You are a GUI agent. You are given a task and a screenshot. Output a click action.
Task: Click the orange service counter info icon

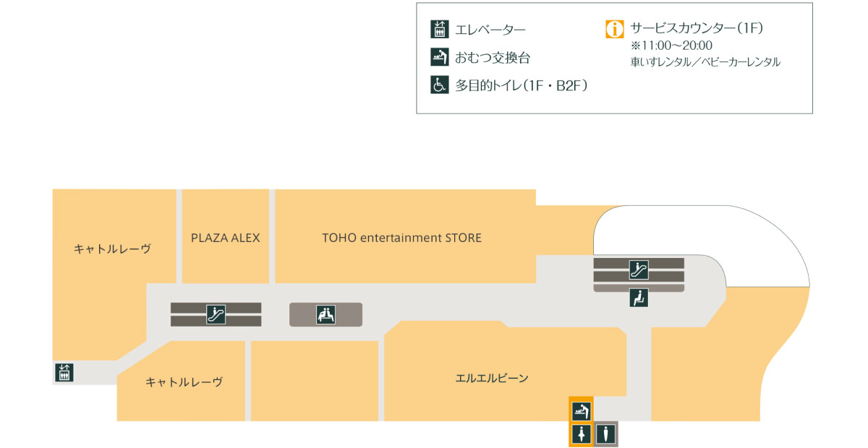[x=613, y=30]
